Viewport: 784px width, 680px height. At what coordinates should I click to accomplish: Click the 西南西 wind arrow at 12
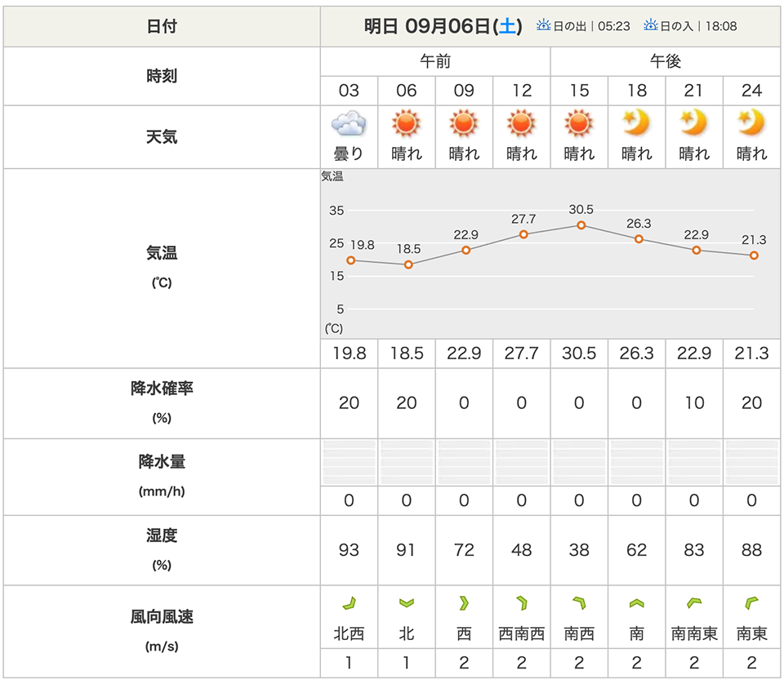point(522,604)
